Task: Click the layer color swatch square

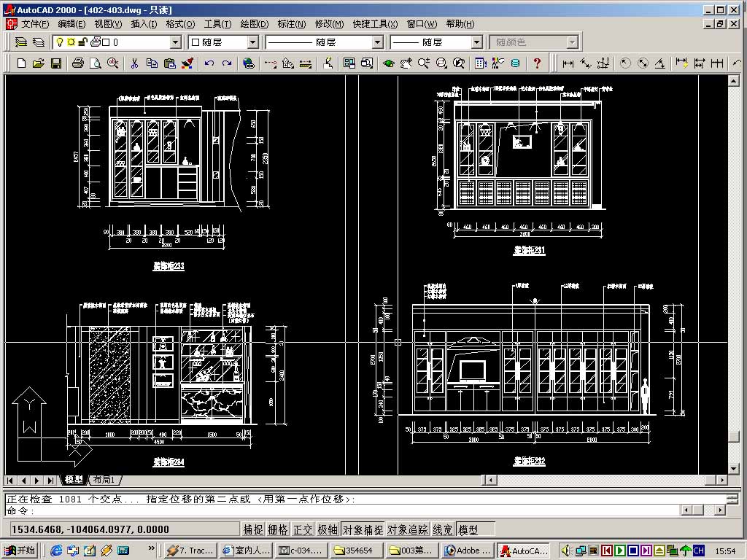Action: (106, 42)
